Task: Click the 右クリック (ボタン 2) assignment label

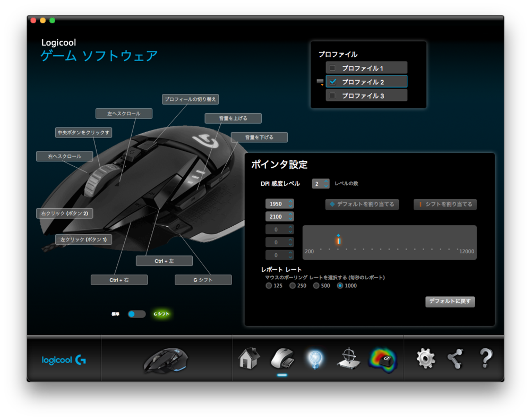Action: (x=65, y=213)
